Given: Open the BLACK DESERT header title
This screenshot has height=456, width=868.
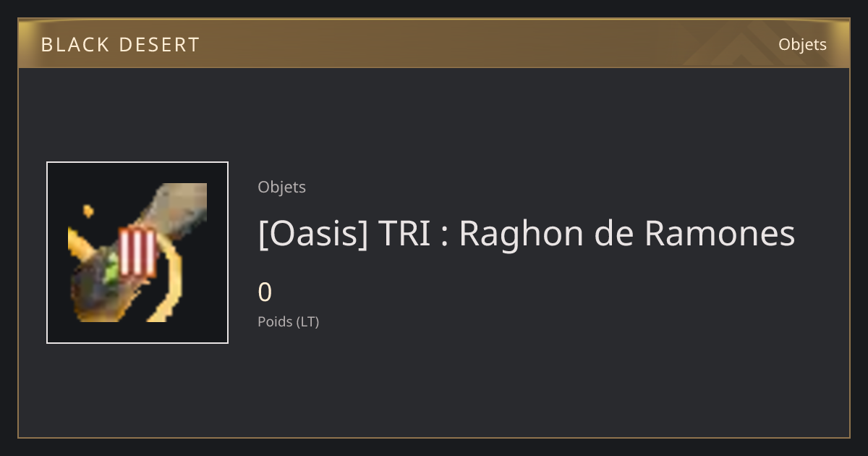Looking at the screenshot, I should [120, 45].
